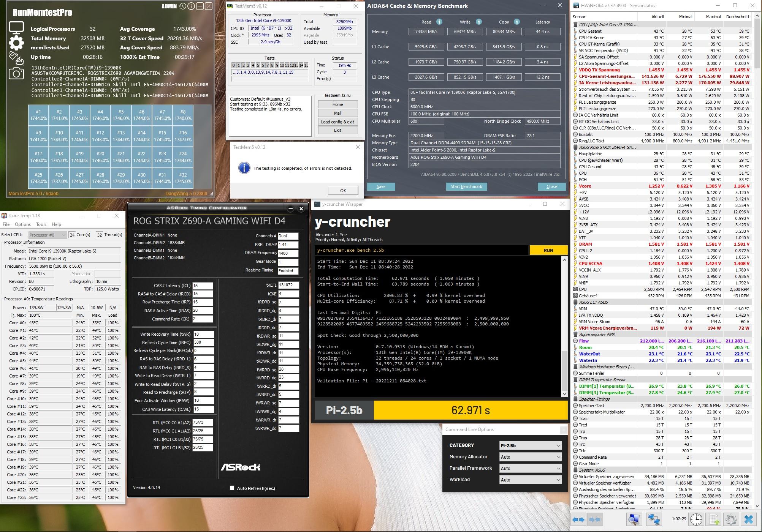Sort HWiNFO by Aktuell column header
Screen dimensions: 762x532
[x=652, y=17]
